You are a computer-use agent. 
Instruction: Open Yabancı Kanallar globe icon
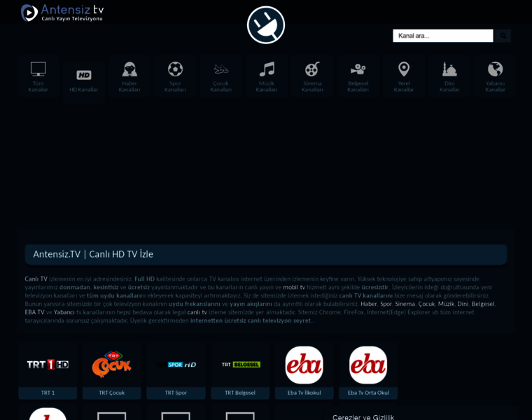(495, 69)
